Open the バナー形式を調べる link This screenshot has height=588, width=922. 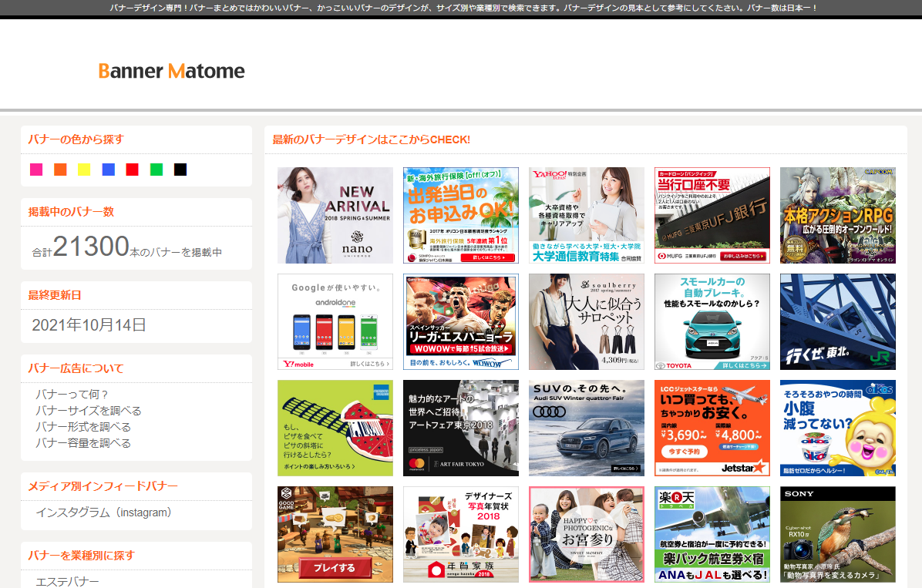pos(83,427)
